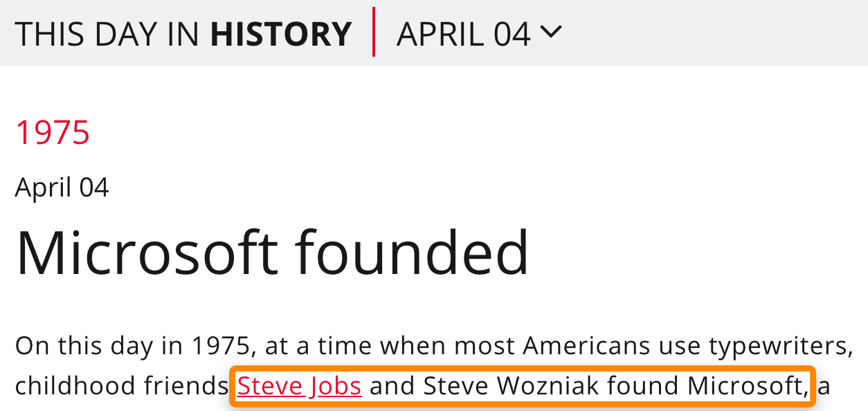868x411 pixels.
Task: Select the APRIL 04 label in the banner
Action: click(462, 33)
